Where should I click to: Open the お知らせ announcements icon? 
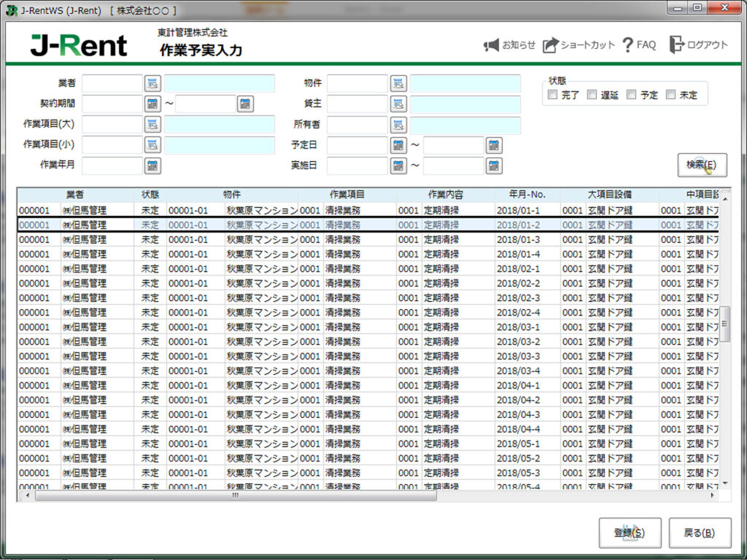[491, 45]
